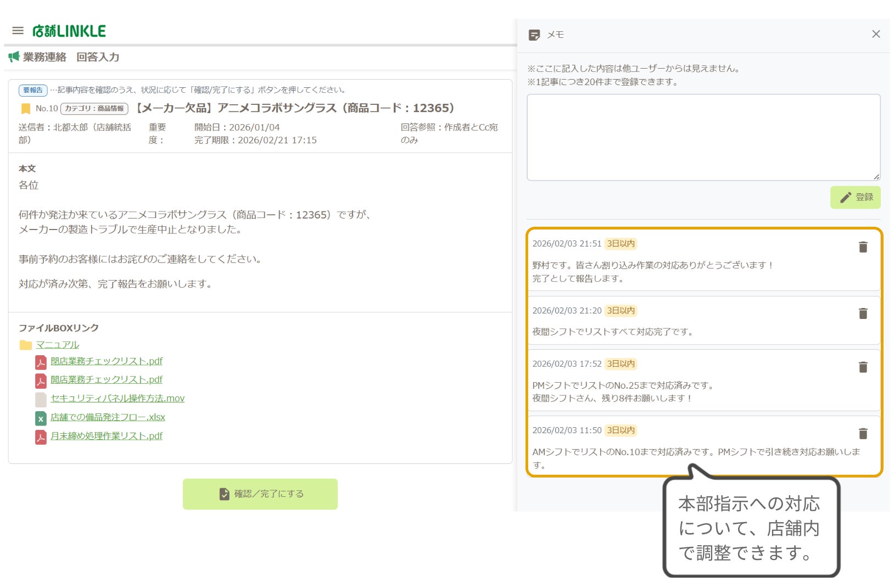The image size is (894, 588).
Task: Click the カテゴリ：商品情報 tag
Action: click(94, 109)
